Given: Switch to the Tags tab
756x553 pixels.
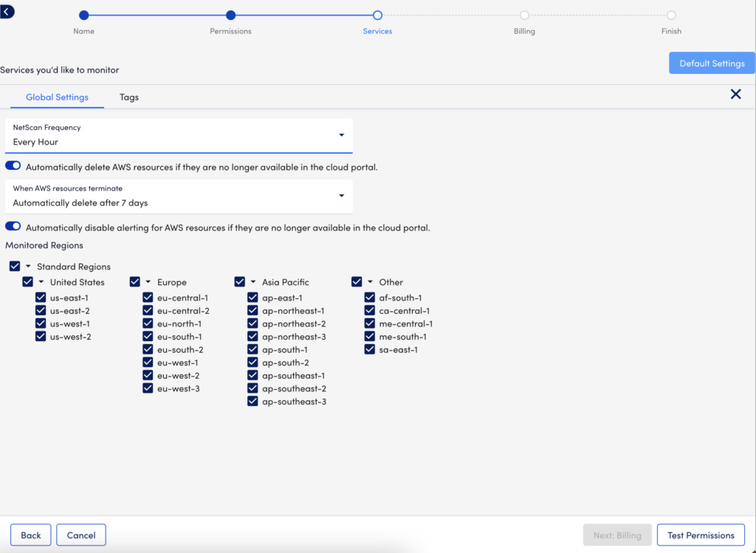Looking at the screenshot, I should [128, 97].
